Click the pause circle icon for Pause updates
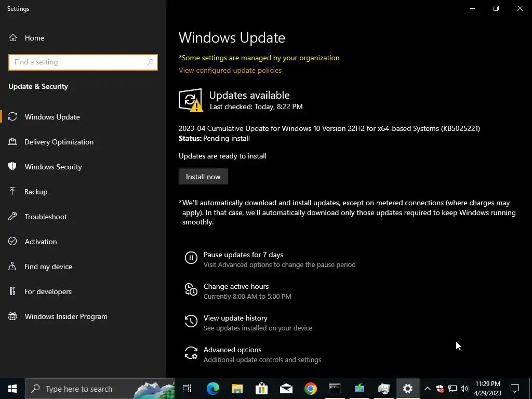The image size is (532, 399). pyautogui.click(x=191, y=258)
